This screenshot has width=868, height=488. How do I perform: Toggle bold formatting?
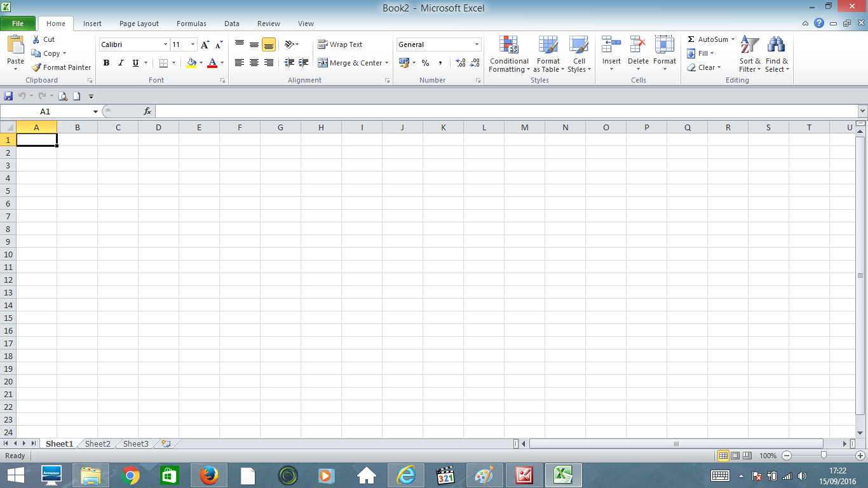[x=106, y=63]
